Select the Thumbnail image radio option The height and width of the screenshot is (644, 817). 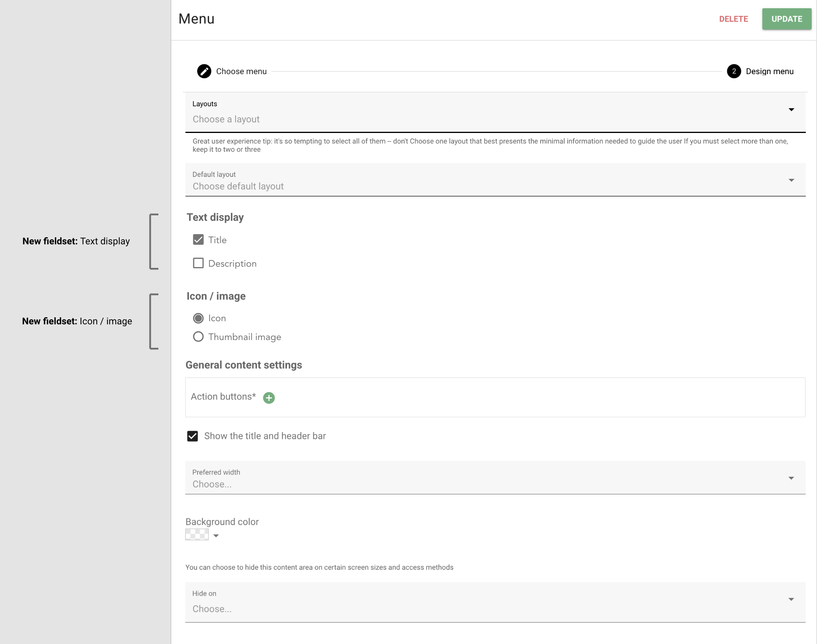click(x=198, y=337)
